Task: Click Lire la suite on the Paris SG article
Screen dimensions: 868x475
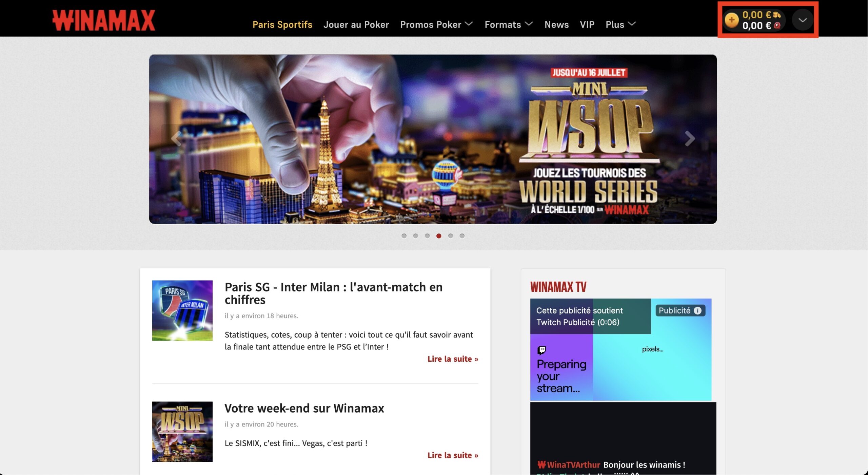Action: [452, 359]
